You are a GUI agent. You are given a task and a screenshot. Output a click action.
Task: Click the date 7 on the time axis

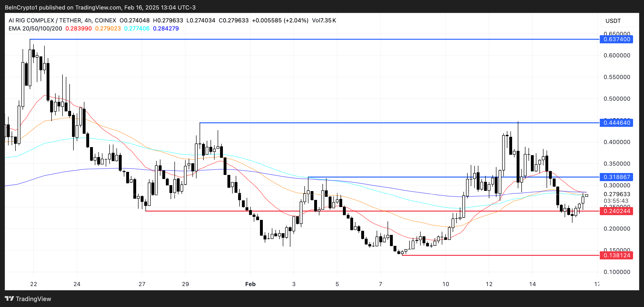click(380, 284)
